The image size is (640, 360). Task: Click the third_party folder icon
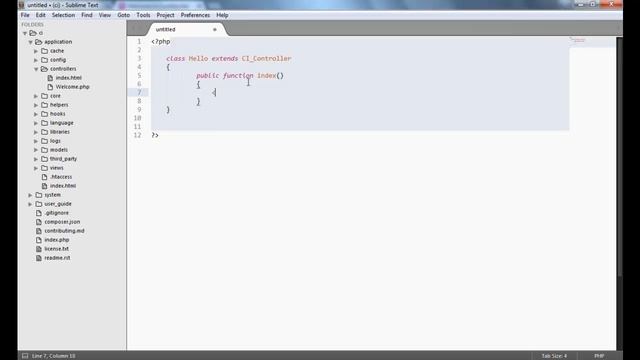pyautogui.click(x=44, y=159)
